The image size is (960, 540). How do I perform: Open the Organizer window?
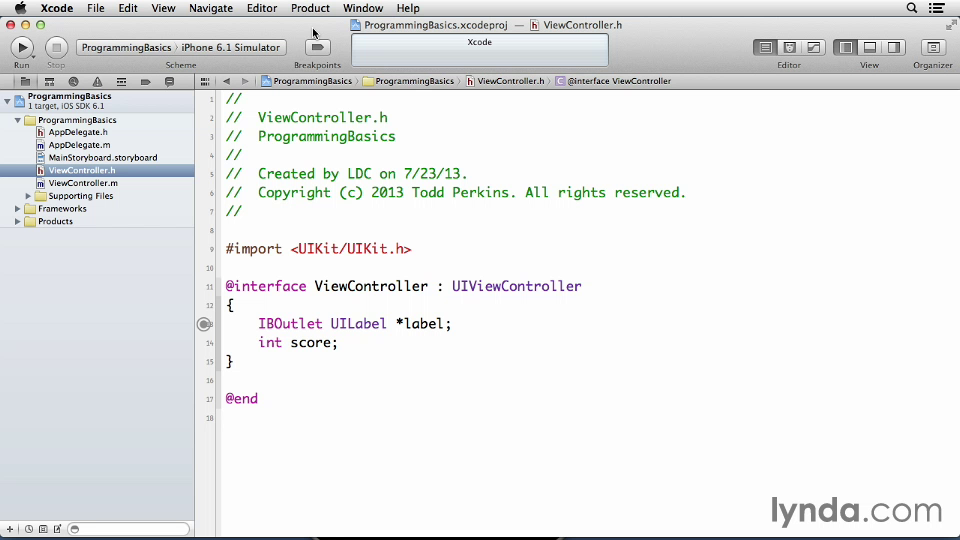pos(933,47)
